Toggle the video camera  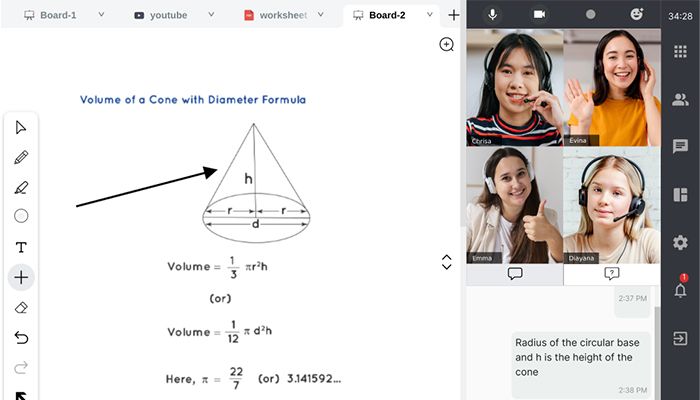click(539, 14)
